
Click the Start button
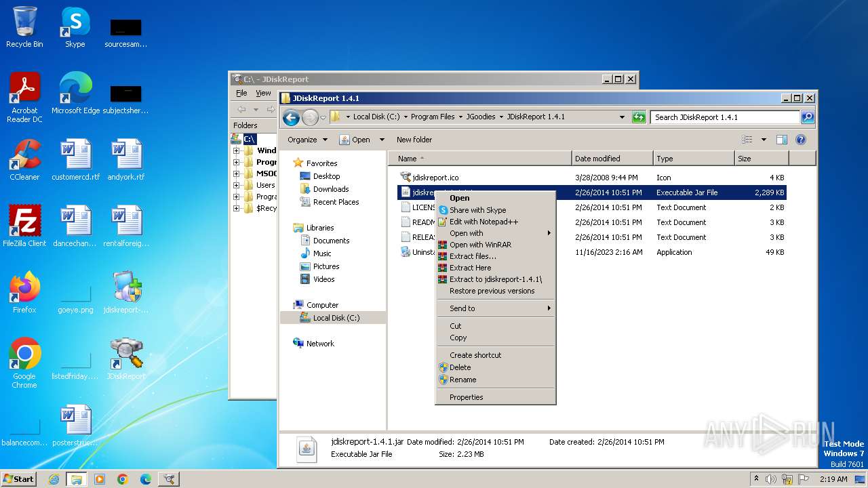[x=19, y=479]
